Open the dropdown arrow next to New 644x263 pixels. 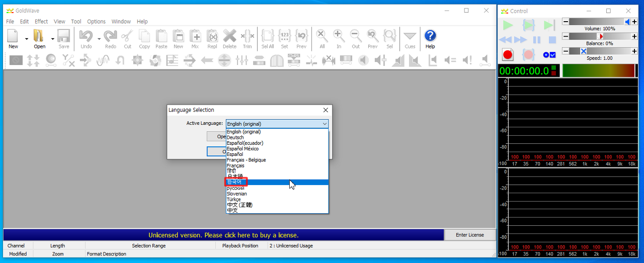click(27, 39)
